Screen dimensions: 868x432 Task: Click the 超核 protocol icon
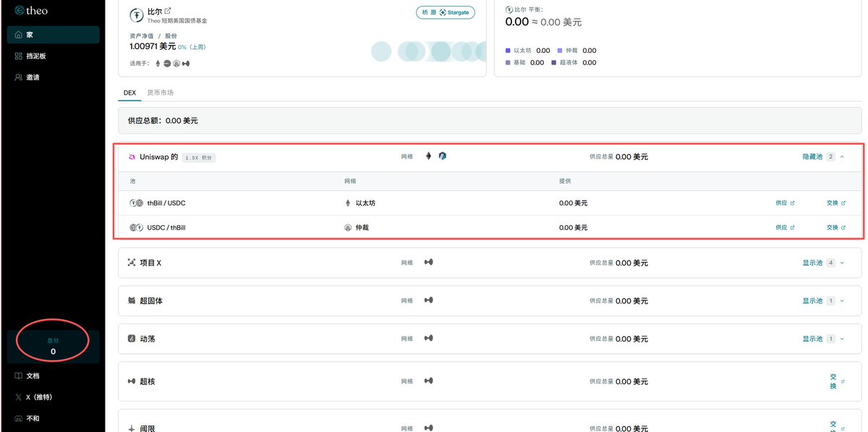pyautogui.click(x=132, y=381)
